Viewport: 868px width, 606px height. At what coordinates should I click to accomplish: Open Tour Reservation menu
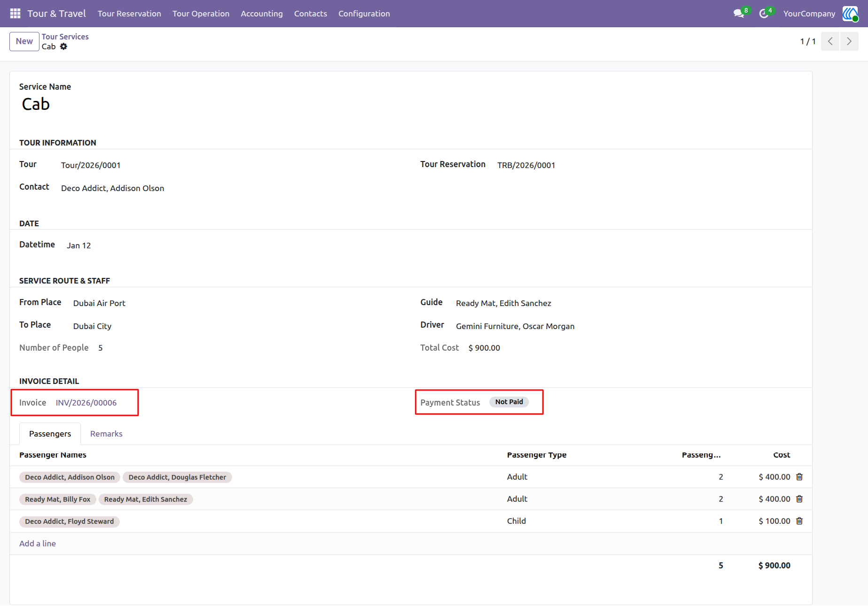(129, 14)
